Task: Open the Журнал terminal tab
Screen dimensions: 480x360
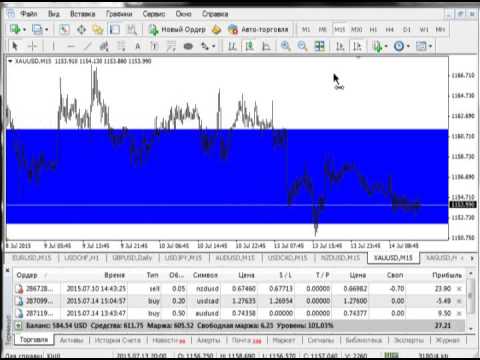Action: tap(448, 340)
